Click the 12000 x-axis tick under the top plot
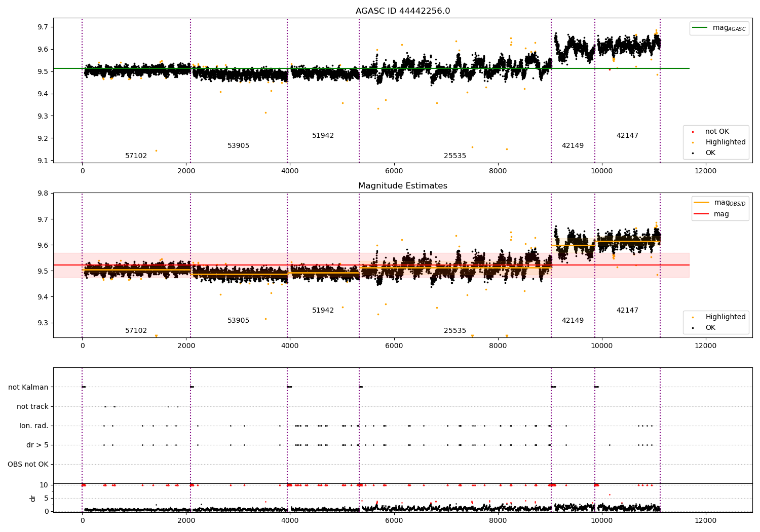The height and width of the screenshot is (532, 760). [x=705, y=171]
